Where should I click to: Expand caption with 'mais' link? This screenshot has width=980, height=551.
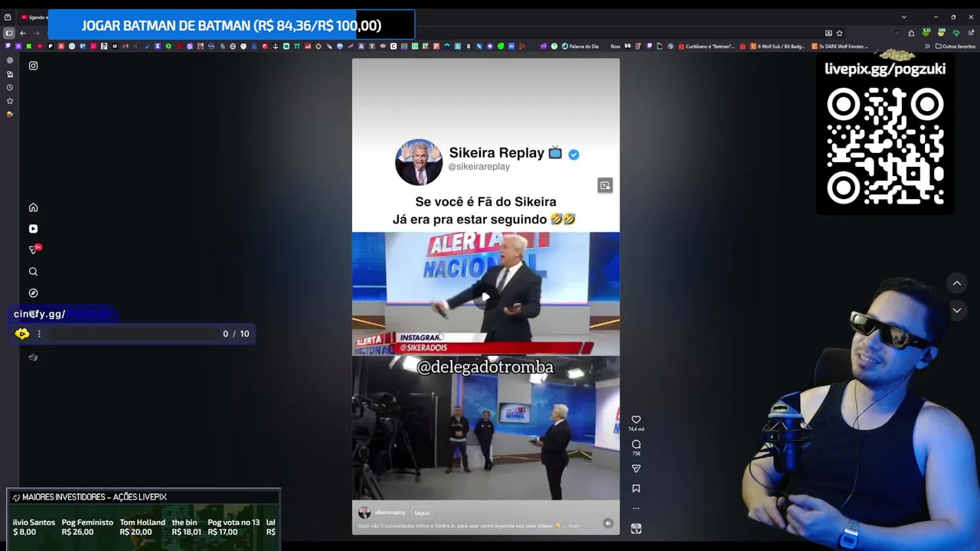point(574,526)
